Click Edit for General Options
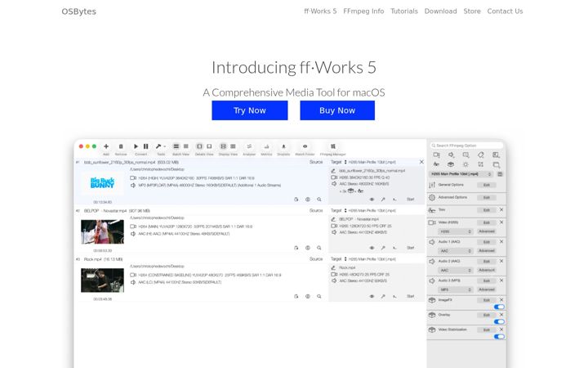588x368 pixels. [x=487, y=185]
